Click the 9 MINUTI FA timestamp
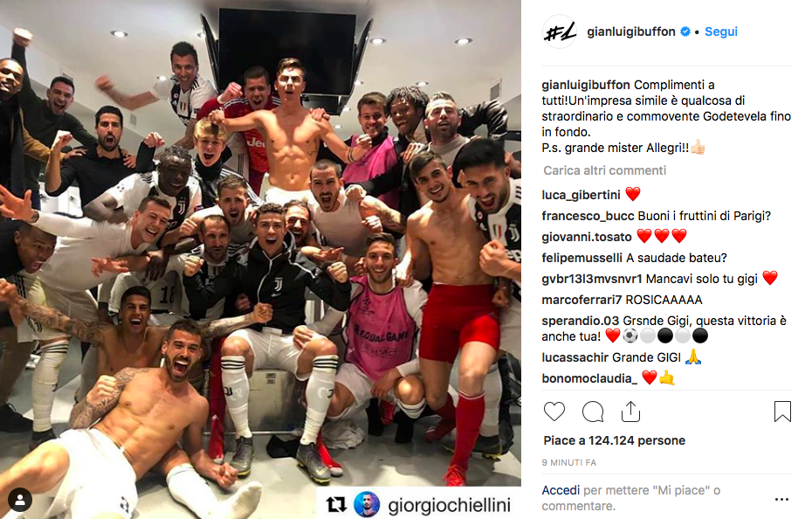The height and width of the screenshot is (519, 812). [x=569, y=462]
